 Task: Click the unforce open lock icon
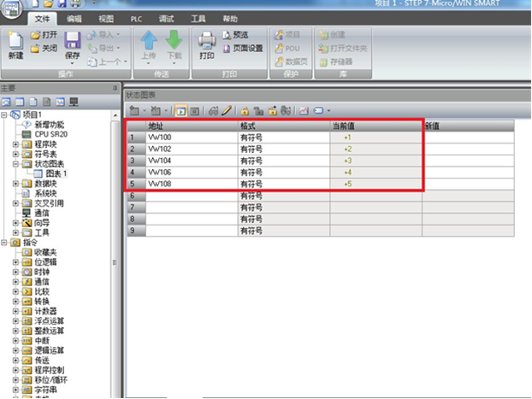(x=258, y=110)
